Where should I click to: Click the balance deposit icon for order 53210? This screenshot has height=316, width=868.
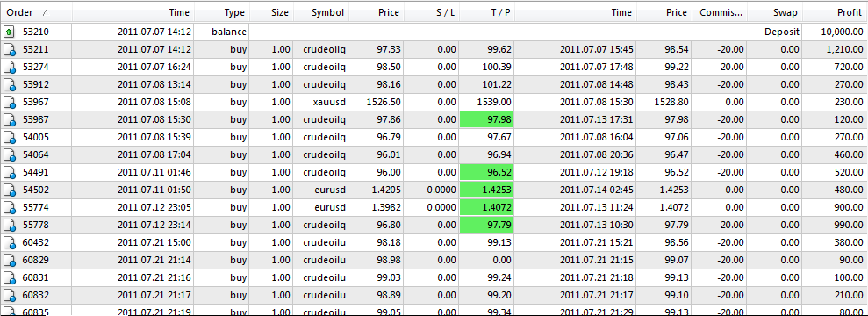pos(9,32)
